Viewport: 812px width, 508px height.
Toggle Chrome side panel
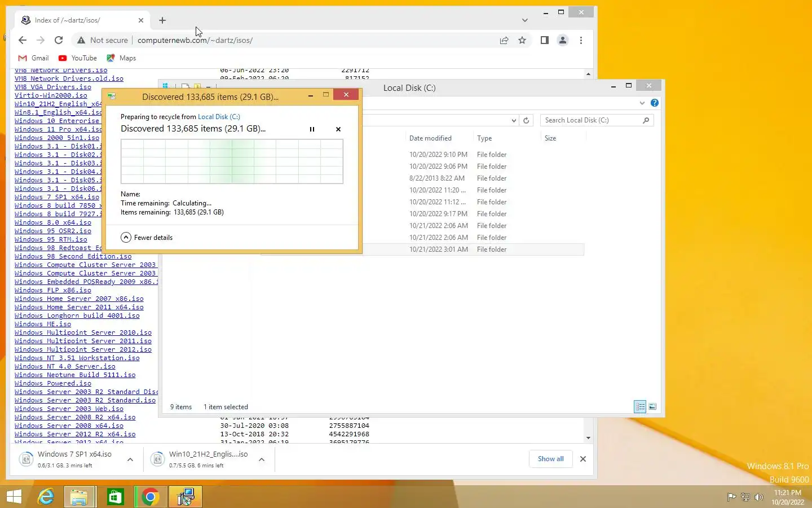(544, 40)
